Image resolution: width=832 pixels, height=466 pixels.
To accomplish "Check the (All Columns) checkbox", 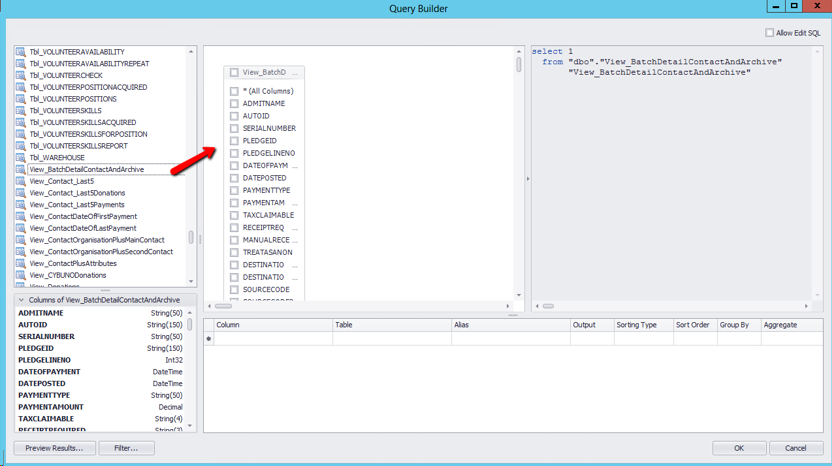I will coord(234,91).
